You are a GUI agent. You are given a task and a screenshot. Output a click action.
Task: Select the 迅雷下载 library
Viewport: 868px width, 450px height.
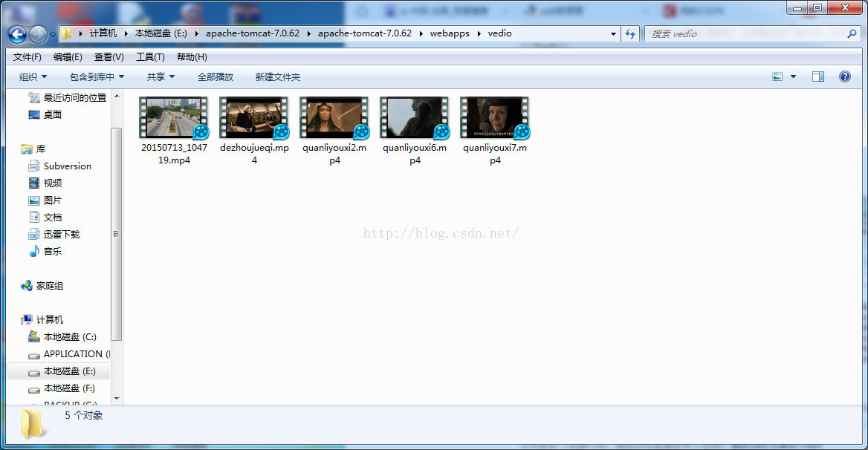(x=54, y=235)
